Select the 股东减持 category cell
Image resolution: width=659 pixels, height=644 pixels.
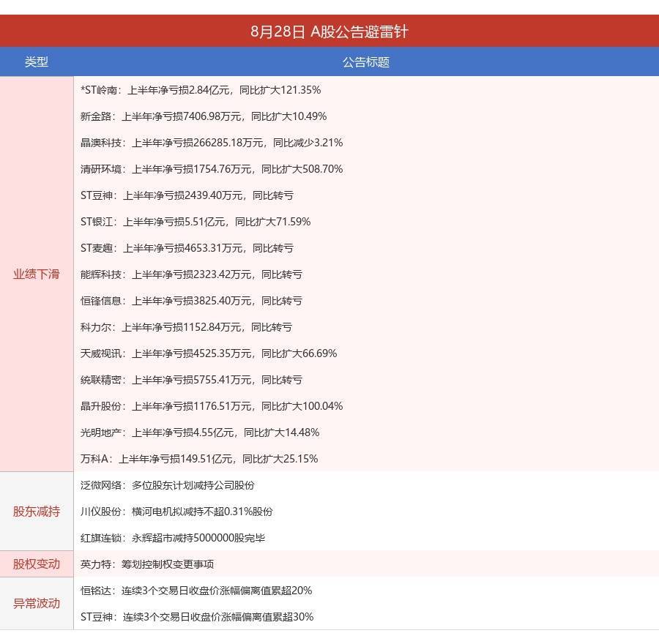pyautogui.click(x=37, y=512)
